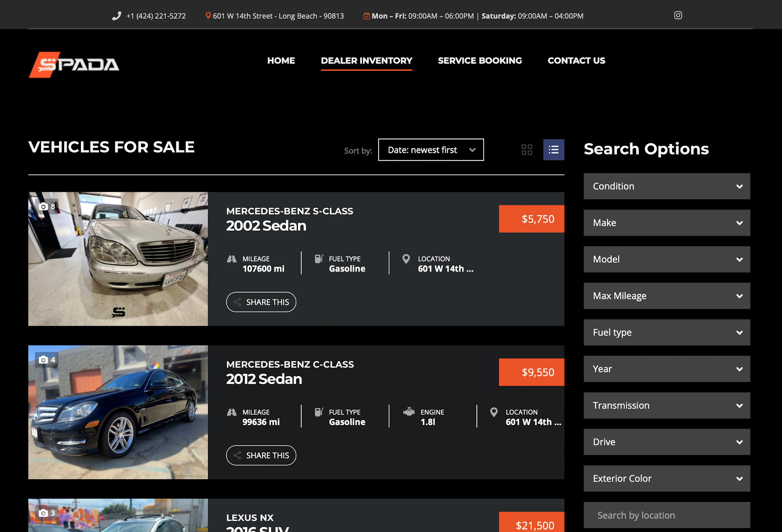Focus the Search by location field
The height and width of the screenshot is (532, 782).
point(667,515)
